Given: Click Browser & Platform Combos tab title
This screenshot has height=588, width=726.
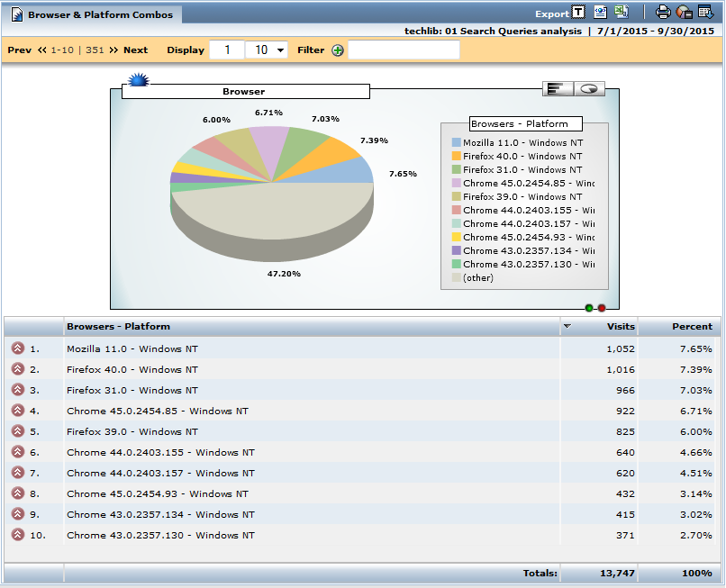Looking at the screenshot, I should (x=101, y=14).
